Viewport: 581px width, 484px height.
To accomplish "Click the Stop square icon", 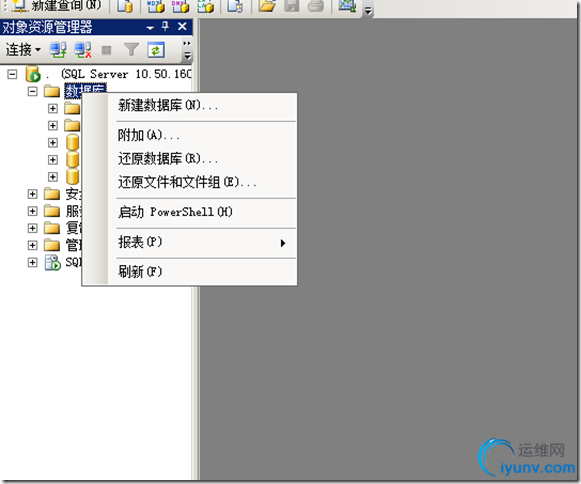I will [x=106, y=50].
